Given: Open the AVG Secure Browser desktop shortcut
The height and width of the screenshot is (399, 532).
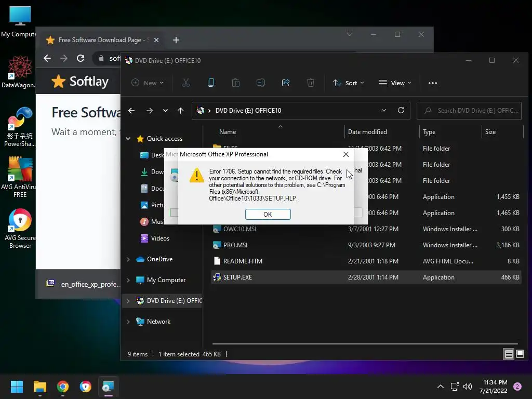Looking at the screenshot, I should click(x=20, y=229).
